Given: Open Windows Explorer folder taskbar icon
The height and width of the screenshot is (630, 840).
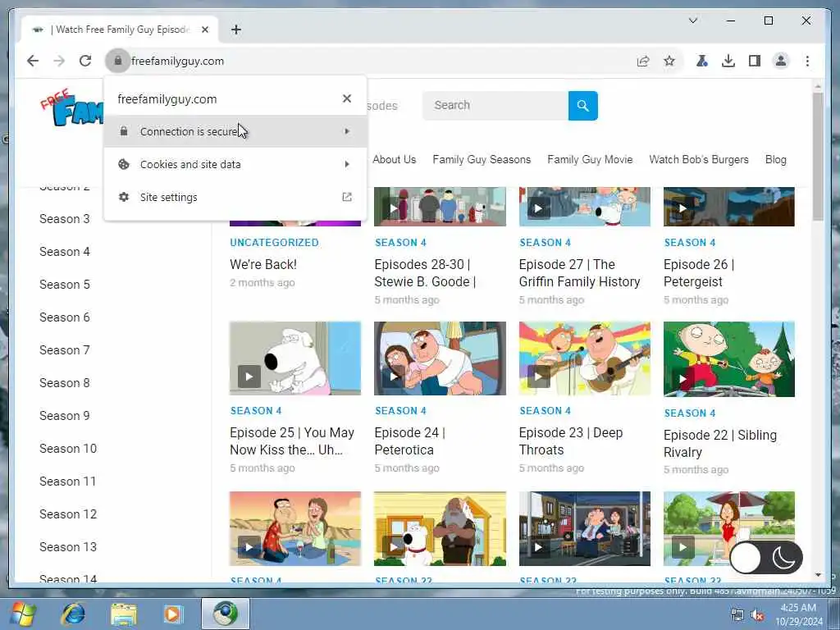Looking at the screenshot, I should [124, 614].
